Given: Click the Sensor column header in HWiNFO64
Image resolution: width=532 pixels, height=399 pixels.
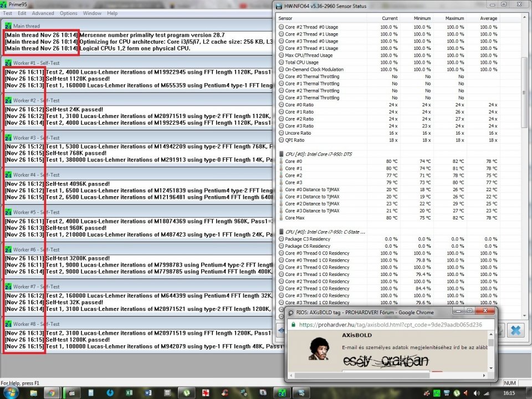Looking at the screenshot, I should [321, 18].
